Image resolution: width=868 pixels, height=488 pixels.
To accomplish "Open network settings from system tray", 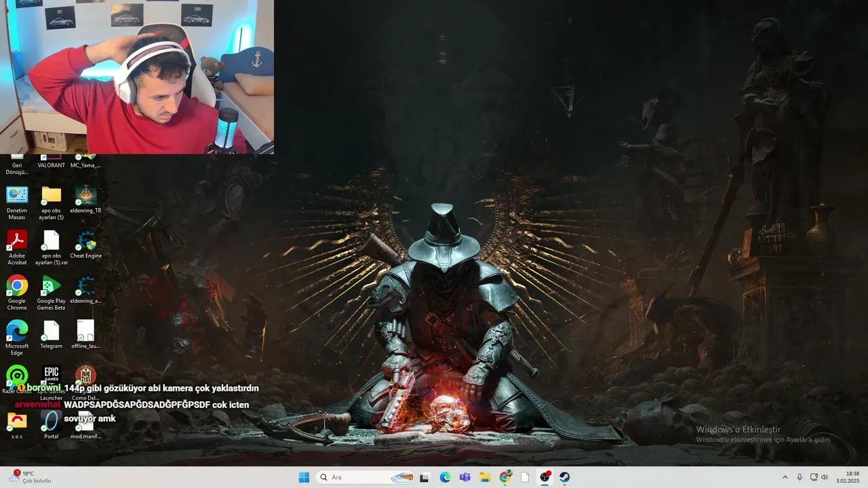I will pos(814,477).
